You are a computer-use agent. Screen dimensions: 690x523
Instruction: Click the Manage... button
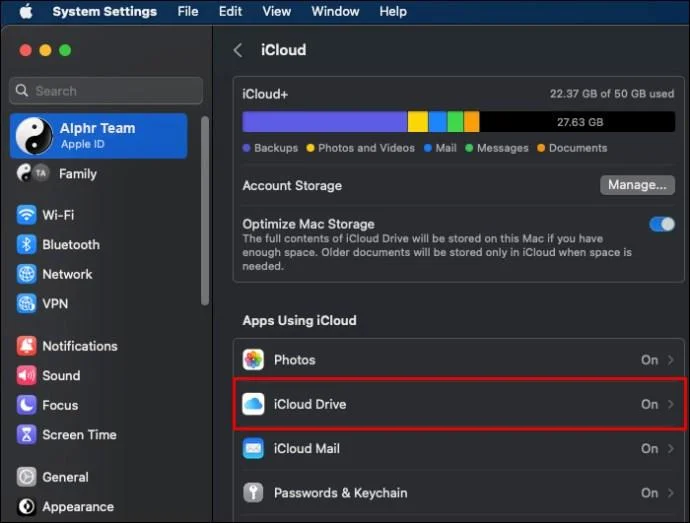point(637,185)
